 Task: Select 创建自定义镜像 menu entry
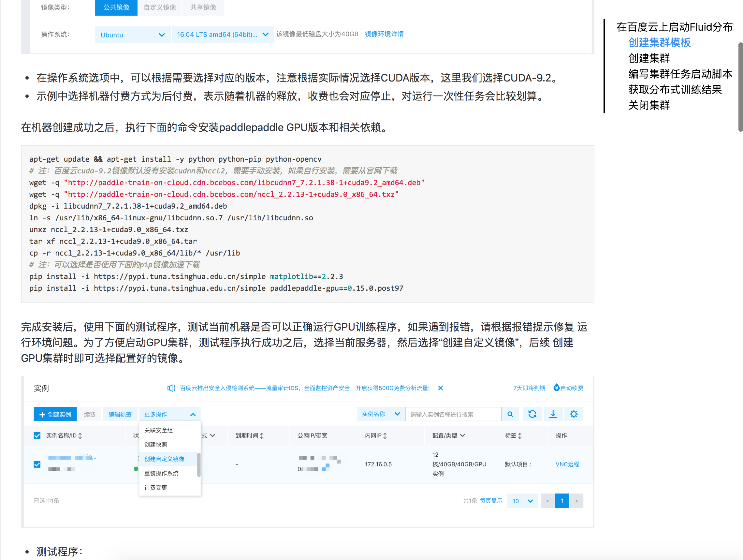coord(164,459)
